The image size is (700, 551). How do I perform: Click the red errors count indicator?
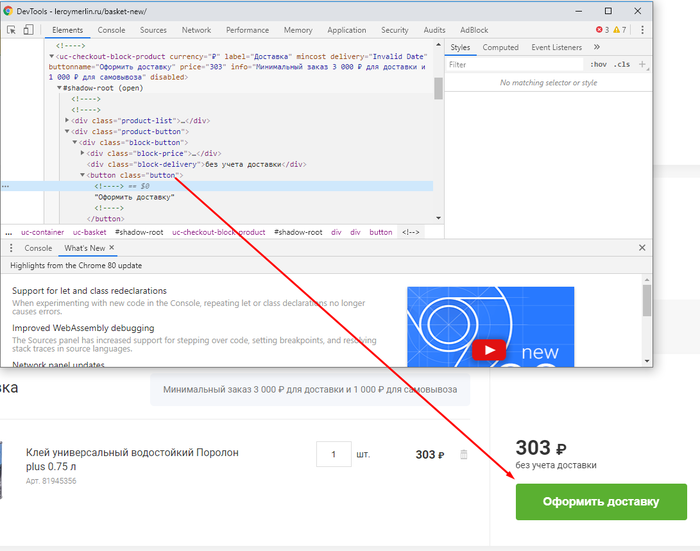(x=602, y=30)
